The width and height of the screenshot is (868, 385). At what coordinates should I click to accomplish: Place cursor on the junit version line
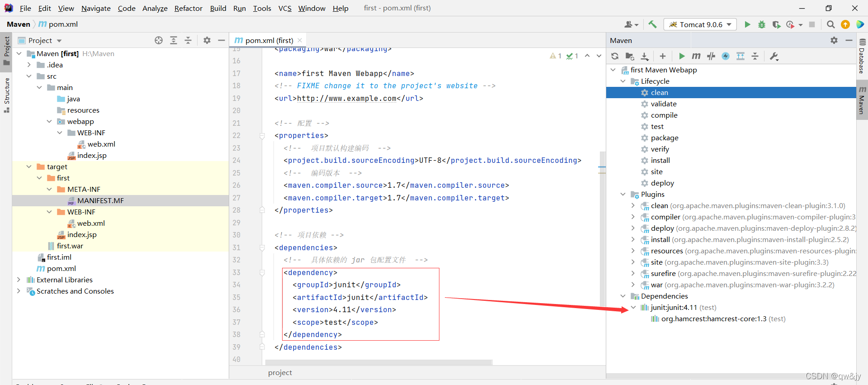coord(344,309)
